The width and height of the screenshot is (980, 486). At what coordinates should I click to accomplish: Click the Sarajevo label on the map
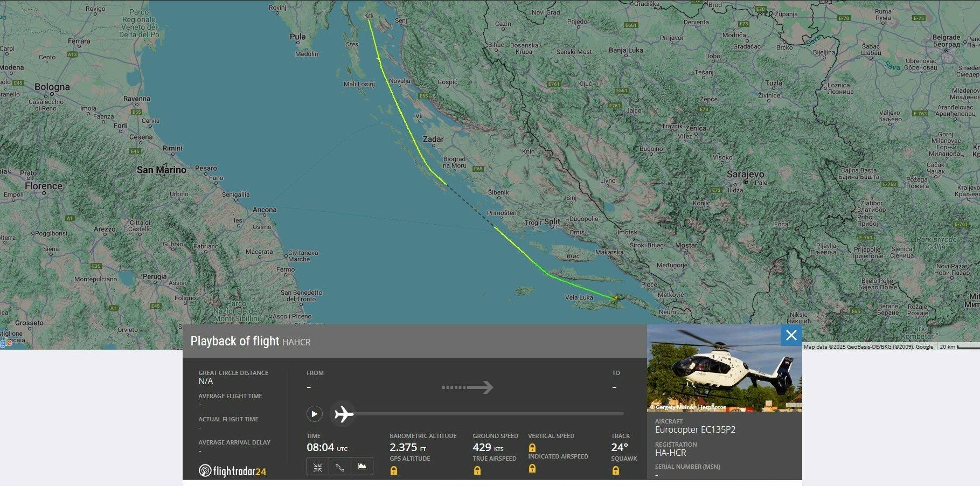[745, 175]
